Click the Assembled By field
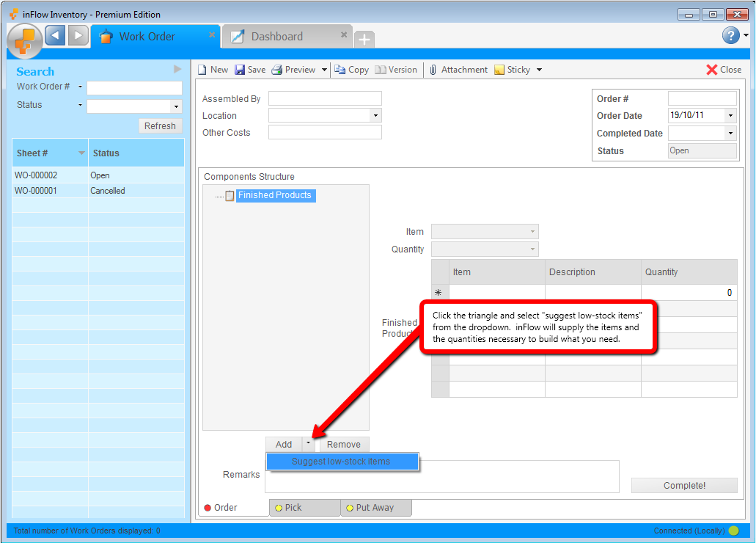This screenshot has width=756, height=543. (x=325, y=98)
